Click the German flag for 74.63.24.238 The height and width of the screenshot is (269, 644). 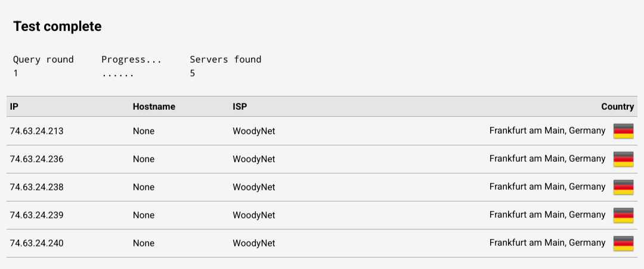[x=623, y=187]
